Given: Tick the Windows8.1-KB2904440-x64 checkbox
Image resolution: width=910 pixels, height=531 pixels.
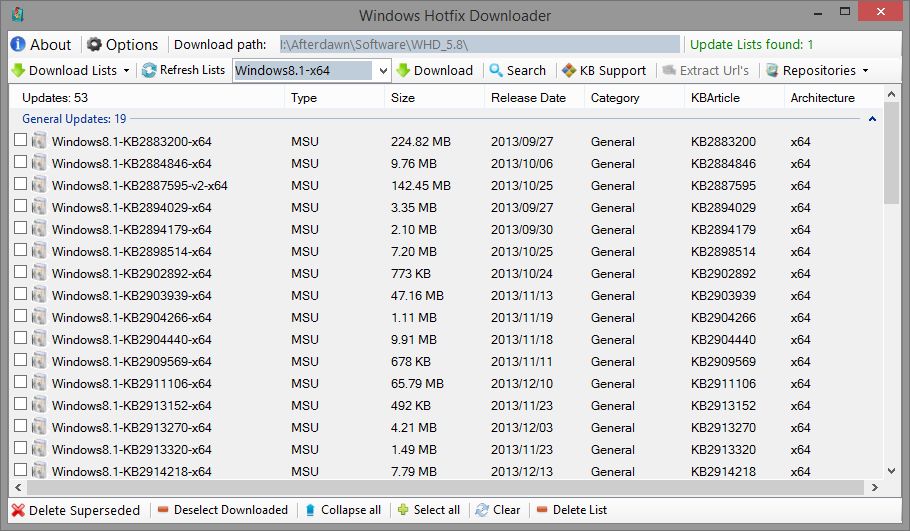Looking at the screenshot, I should click(x=20, y=338).
